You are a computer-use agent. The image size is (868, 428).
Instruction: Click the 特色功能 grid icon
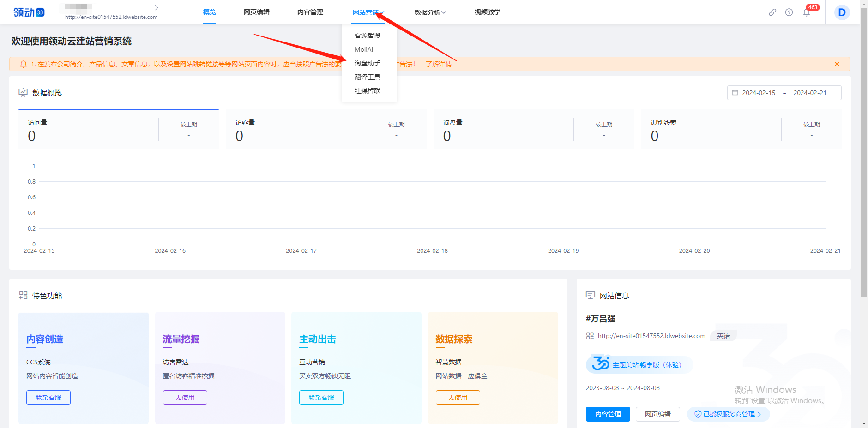coord(23,295)
